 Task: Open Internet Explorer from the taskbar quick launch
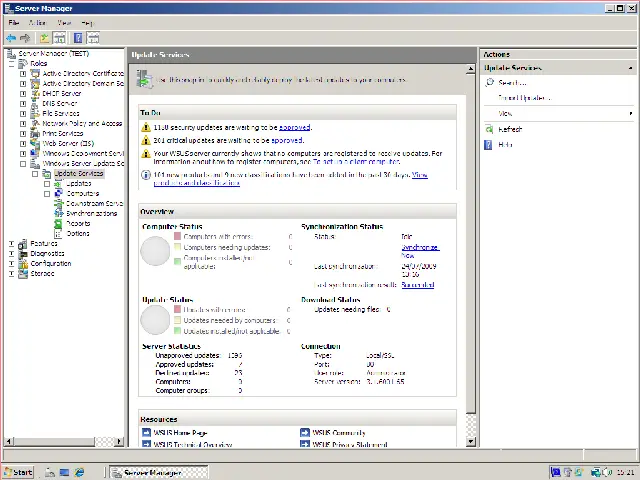click(x=79, y=472)
